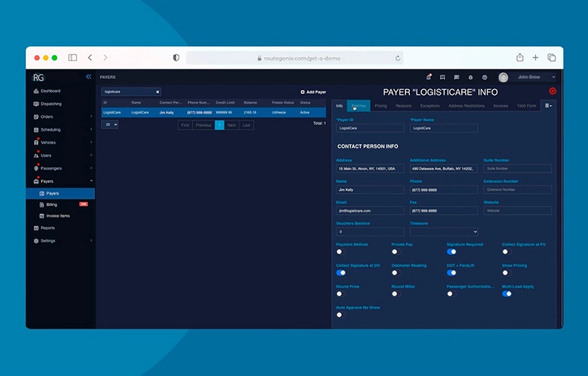Expand the Vehicles sidebar menu
The height and width of the screenshot is (376, 588).
pyautogui.click(x=91, y=142)
